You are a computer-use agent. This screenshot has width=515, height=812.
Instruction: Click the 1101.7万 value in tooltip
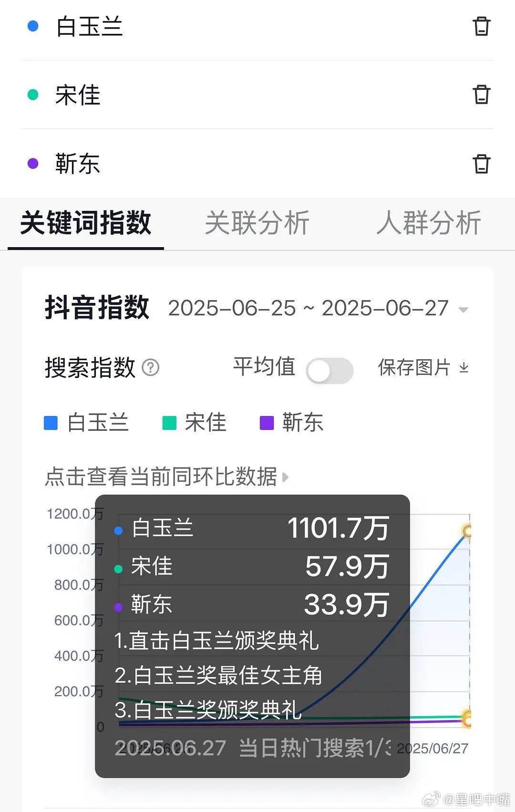pyautogui.click(x=339, y=528)
